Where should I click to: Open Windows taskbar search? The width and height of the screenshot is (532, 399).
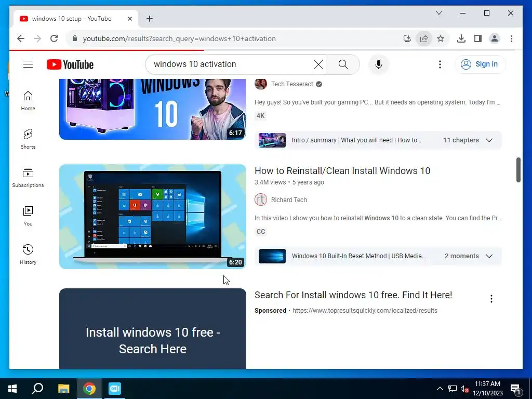pyautogui.click(x=37, y=389)
